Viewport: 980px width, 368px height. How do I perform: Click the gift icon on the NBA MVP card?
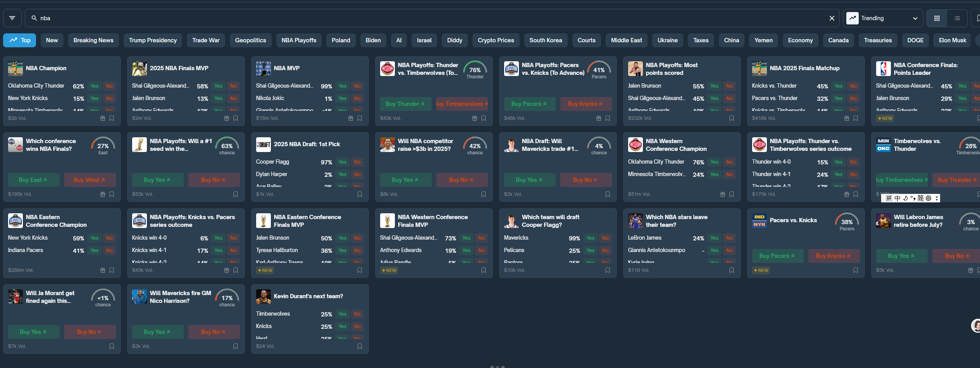coord(351,118)
